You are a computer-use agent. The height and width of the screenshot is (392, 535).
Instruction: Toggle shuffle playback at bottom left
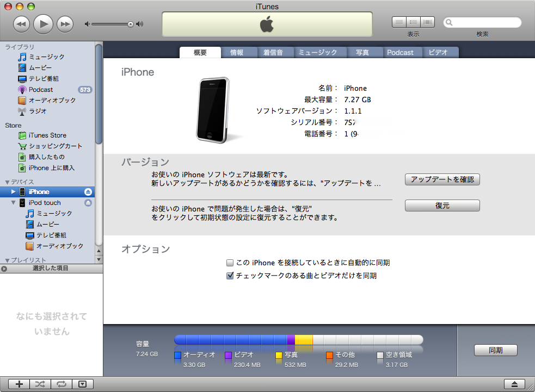(40, 384)
